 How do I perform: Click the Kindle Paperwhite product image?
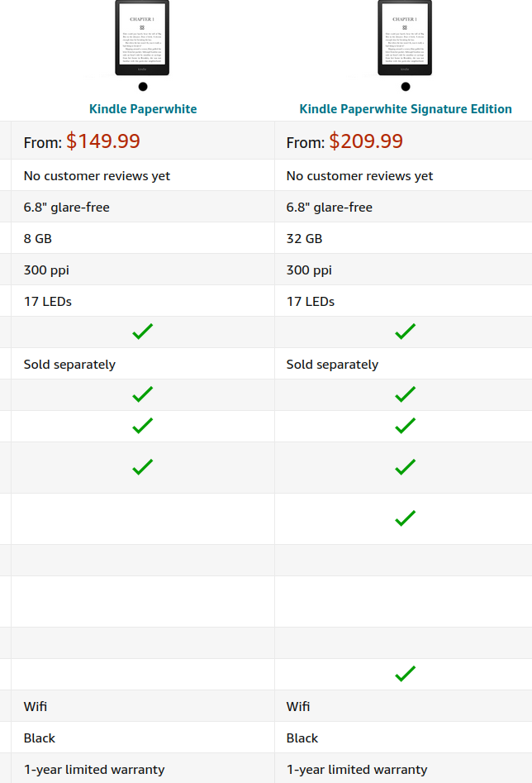(x=142, y=38)
